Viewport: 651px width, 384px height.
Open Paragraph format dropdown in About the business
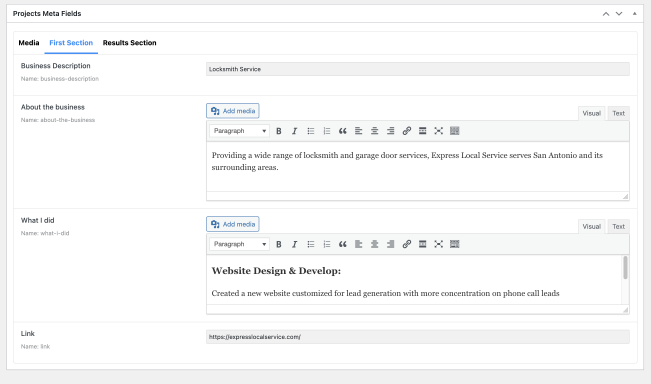(x=240, y=131)
